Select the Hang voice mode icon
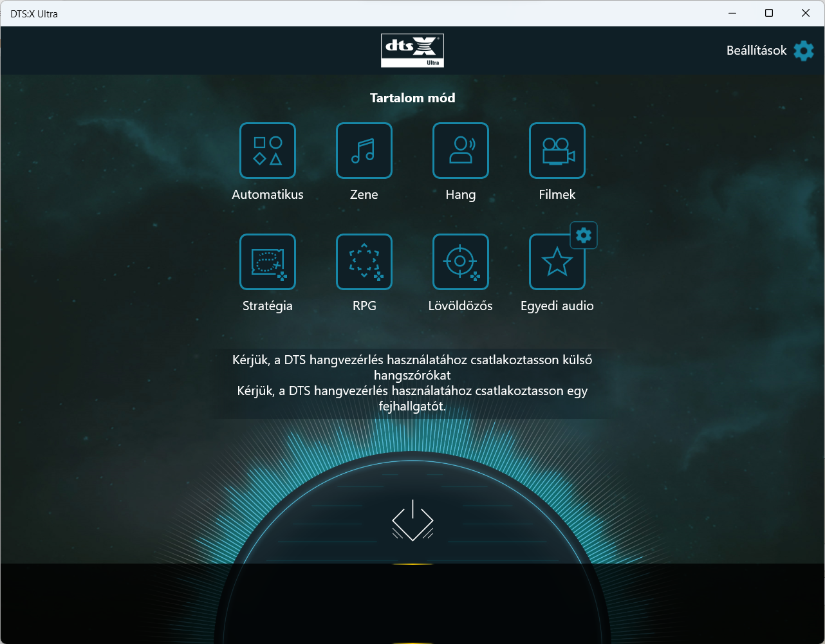The height and width of the screenshot is (644, 825). pos(461,151)
